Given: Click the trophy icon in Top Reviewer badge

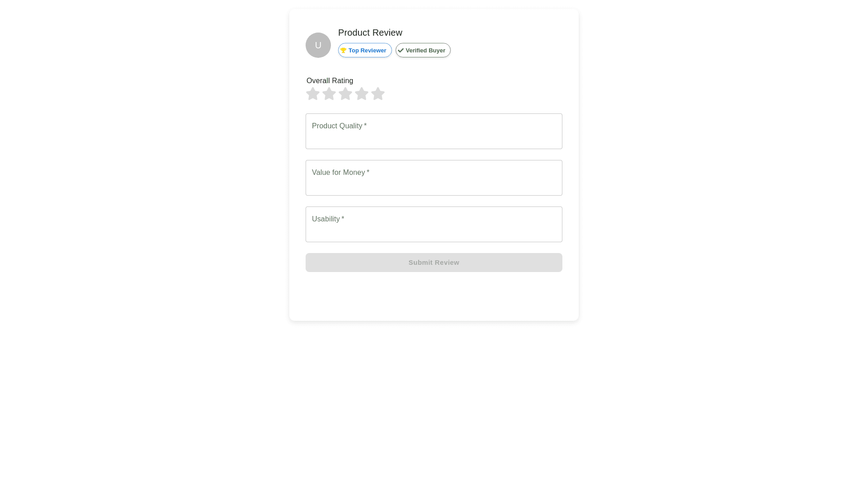Looking at the screenshot, I should click(x=343, y=51).
